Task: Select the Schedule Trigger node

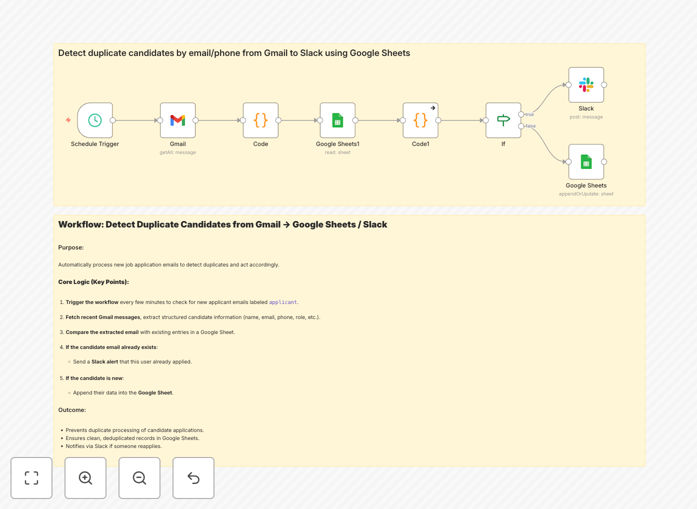Action: click(95, 120)
